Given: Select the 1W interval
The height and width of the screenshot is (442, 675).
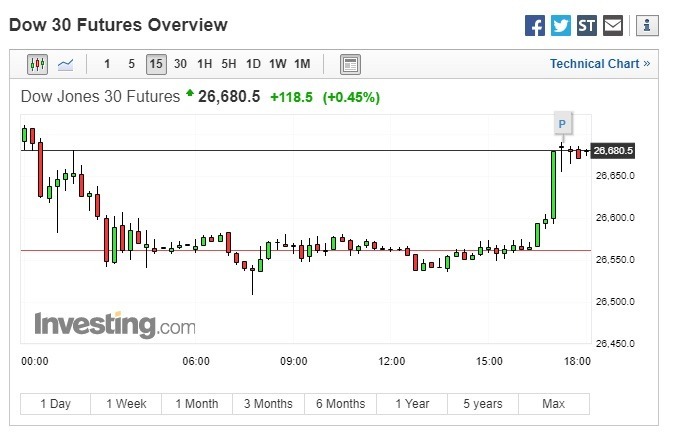Looking at the screenshot, I should pos(278,64).
